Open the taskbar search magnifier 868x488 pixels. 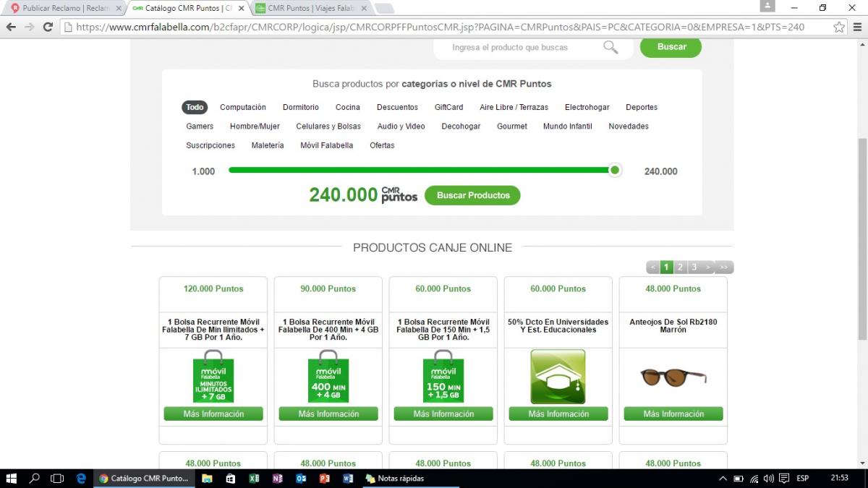click(34, 478)
